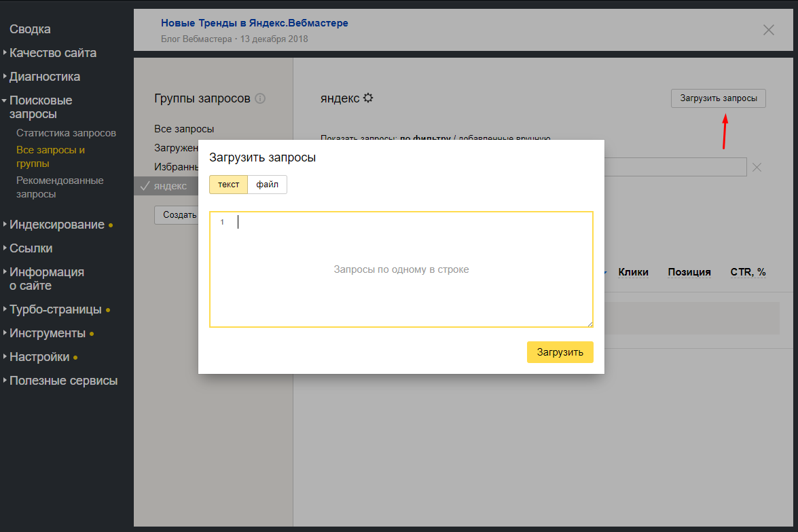Select the яндекс query group
Viewport: 798px width, 532px height.
(170, 186)
